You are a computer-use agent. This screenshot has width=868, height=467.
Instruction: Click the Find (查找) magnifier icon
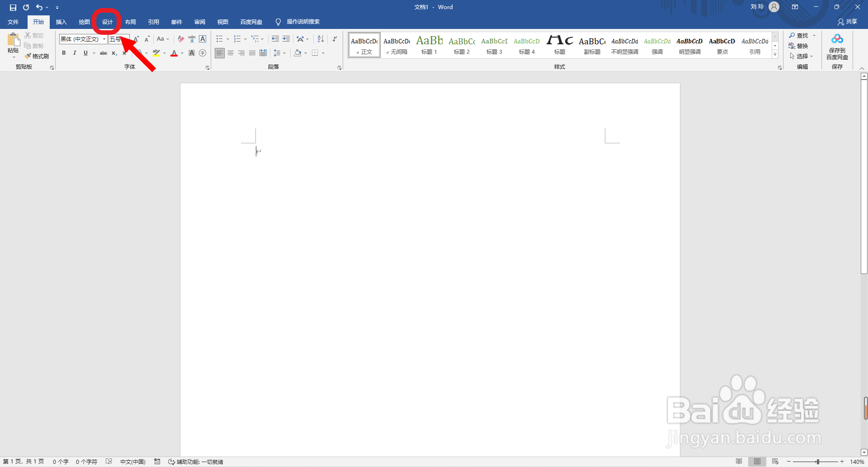792,35
